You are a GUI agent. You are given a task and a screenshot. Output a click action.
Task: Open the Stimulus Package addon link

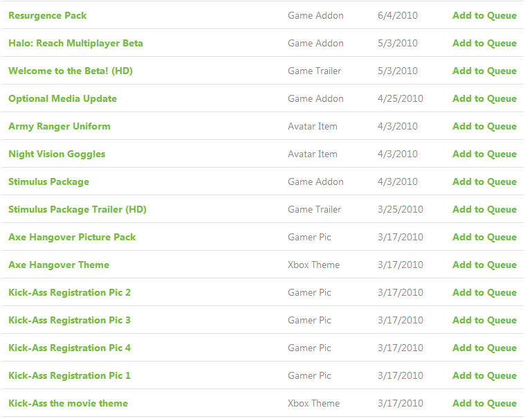pos(49,181)
